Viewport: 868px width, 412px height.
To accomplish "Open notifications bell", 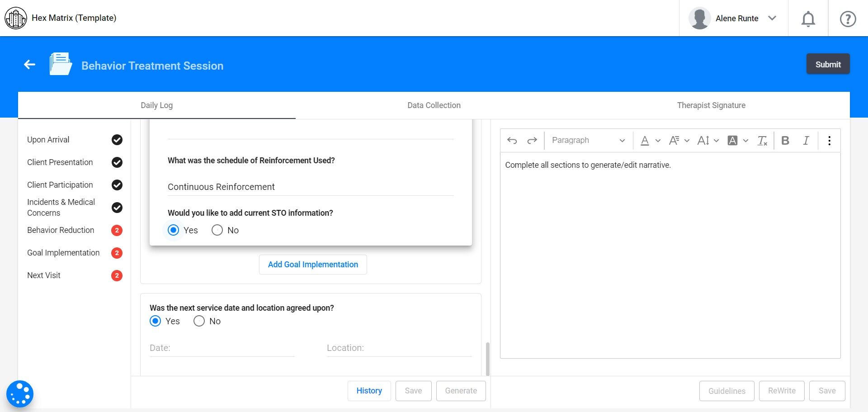I will point(808,19).
